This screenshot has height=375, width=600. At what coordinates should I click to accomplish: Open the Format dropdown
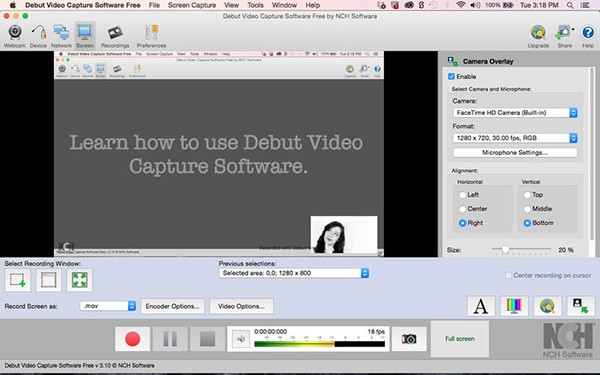click(x=515, y=138)
